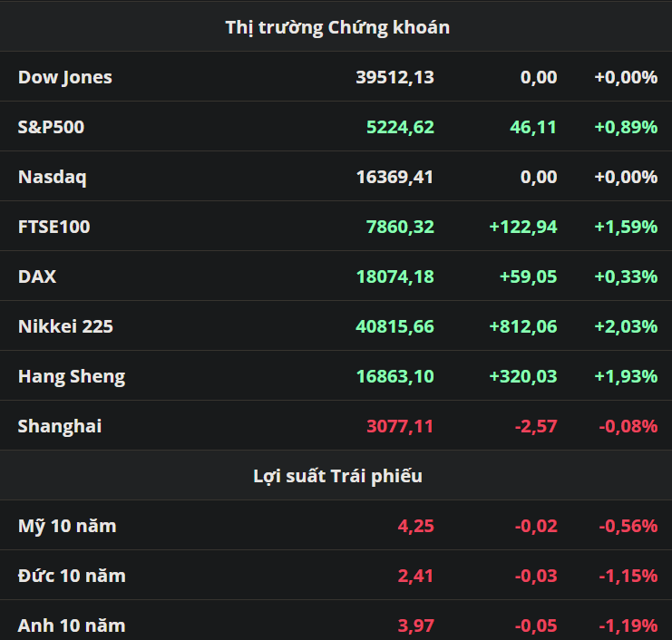Select the DAX index label

tap(37, 276)
